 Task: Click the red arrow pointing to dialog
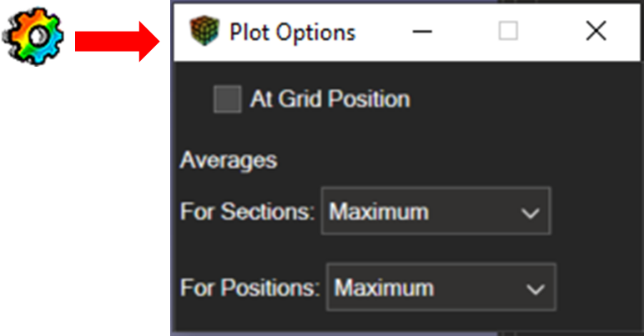click(117, 42)
